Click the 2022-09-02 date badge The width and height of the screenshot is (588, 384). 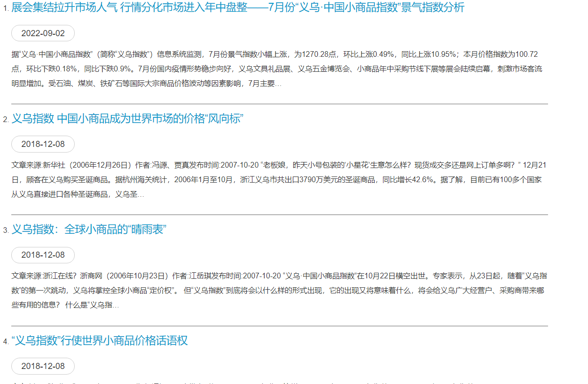(x=43, y=33)
